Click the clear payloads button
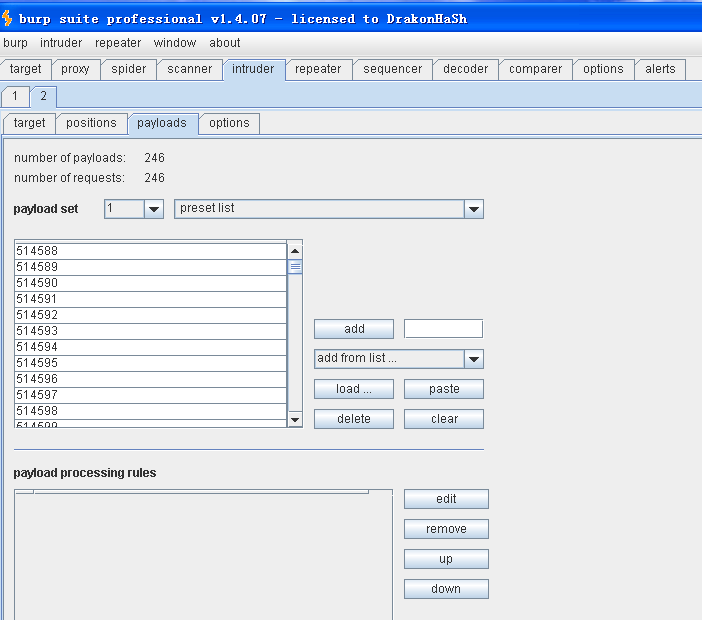The width and height of the screenshot is (702, 620). coord(444,419)
